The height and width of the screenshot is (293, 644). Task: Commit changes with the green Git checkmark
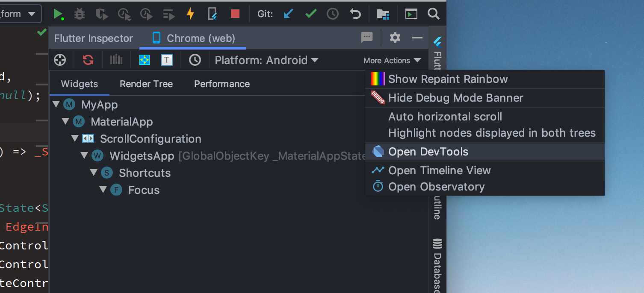(x=311, y=13)
